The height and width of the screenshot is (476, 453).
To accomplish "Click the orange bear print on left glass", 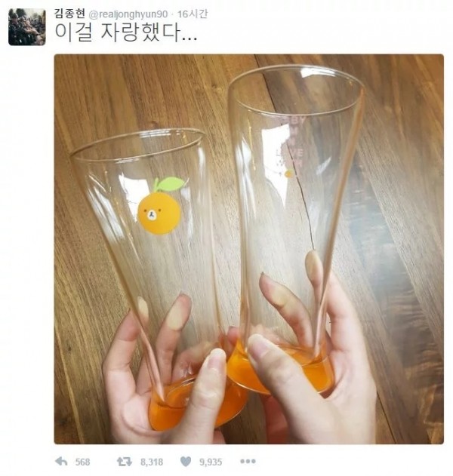I will click(x=159, y=213).
